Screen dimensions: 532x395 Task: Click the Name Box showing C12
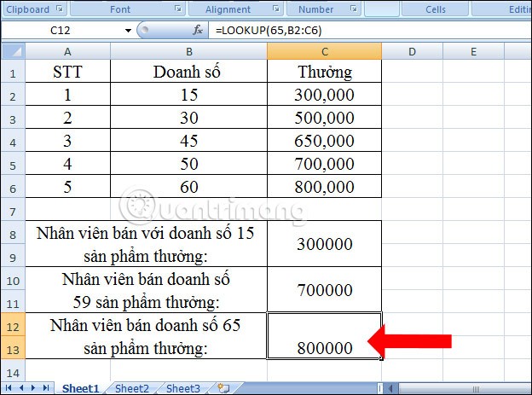[x=61, y=30]
